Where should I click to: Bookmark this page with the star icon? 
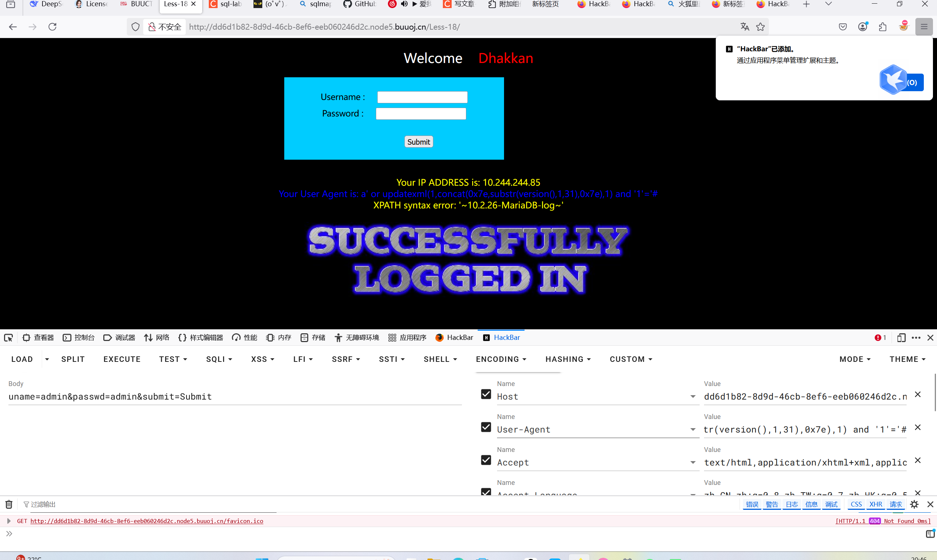pos(760,27)
